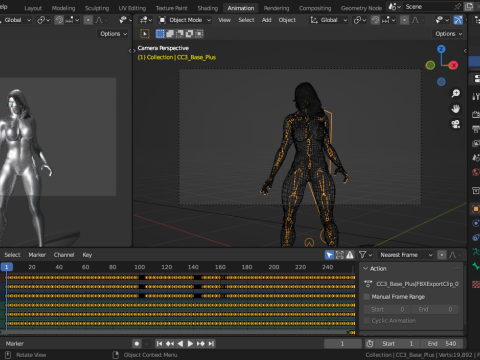Image resolution: width=480 pixels, height=360 pixels.
Task: Toggle snapping magnet in the camera viewport header
Action: (x=375, y=20)
